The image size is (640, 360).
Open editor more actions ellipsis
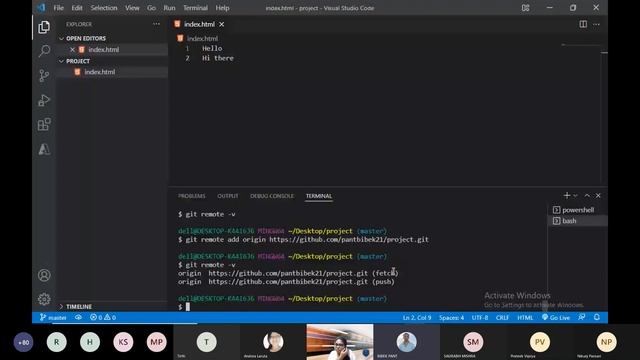(596, 24)
